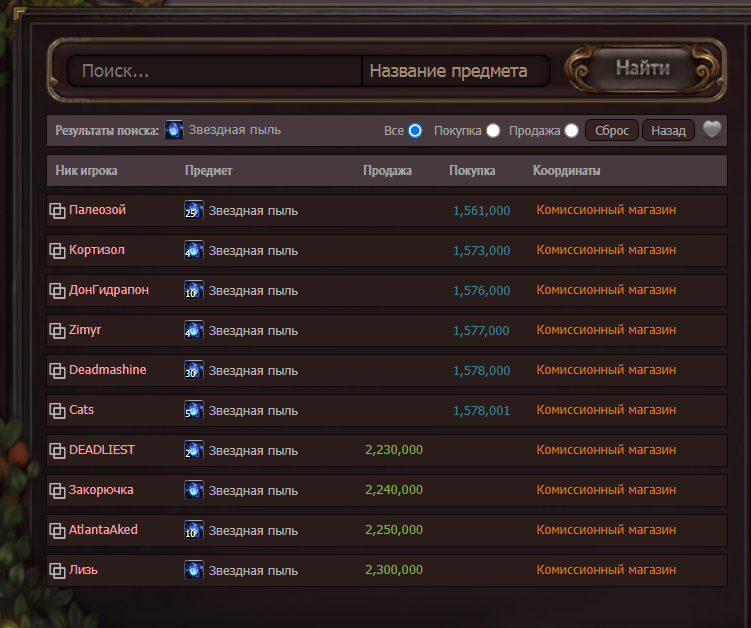
Task: Click the Сброс reset button
Action: [612, 130]
